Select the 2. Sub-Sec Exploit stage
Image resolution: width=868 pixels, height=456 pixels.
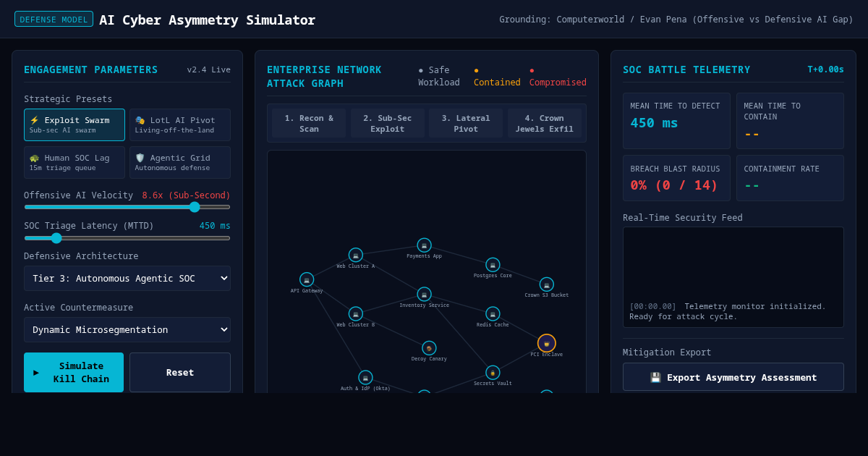pos(388,123)
